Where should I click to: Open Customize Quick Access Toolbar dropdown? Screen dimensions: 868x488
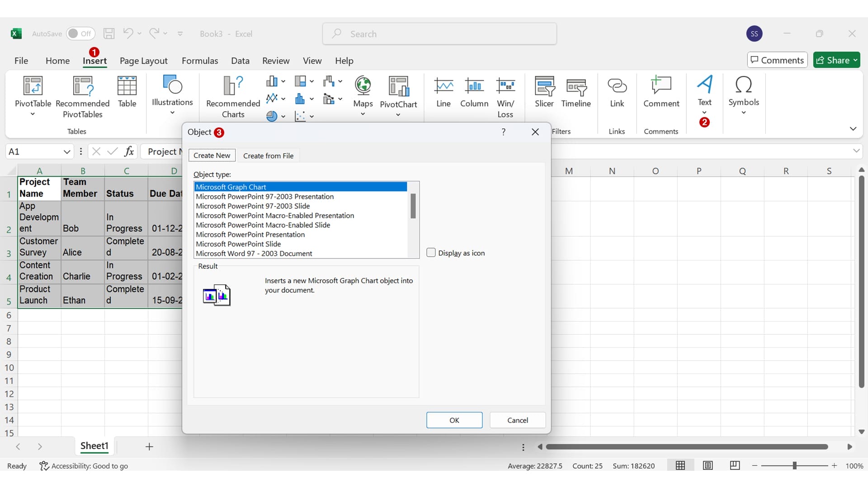[180, 33]
